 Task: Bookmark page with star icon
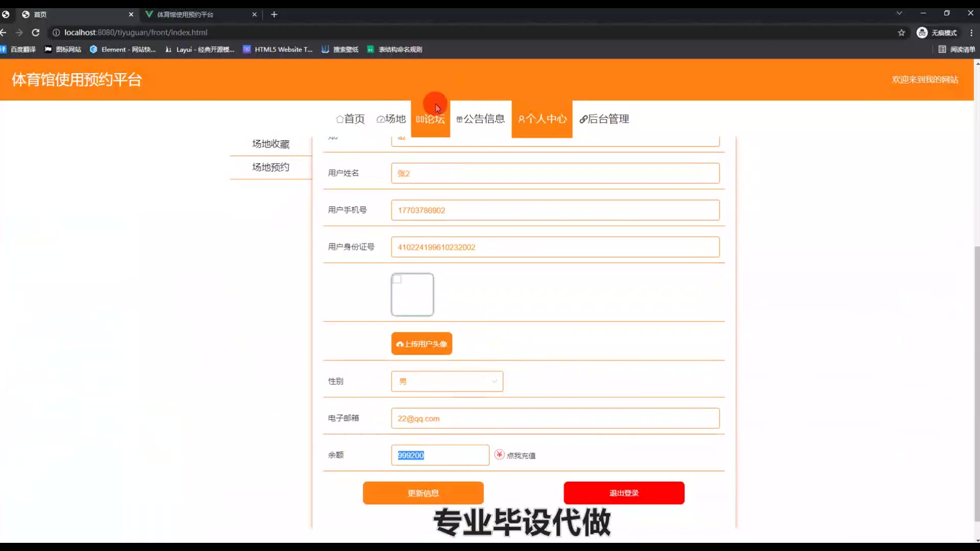(x=901, y=33)
